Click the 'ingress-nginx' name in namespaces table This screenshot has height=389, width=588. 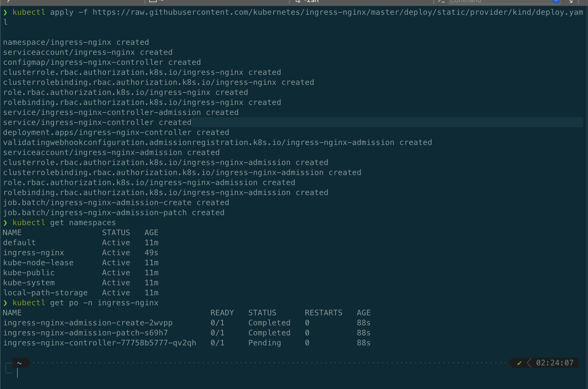click(x=34, y=253)
